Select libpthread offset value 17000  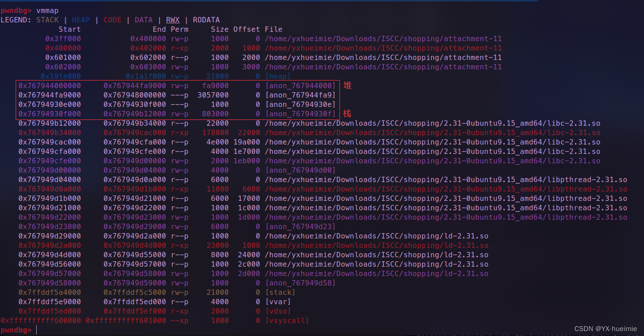(x=249, y=198)
